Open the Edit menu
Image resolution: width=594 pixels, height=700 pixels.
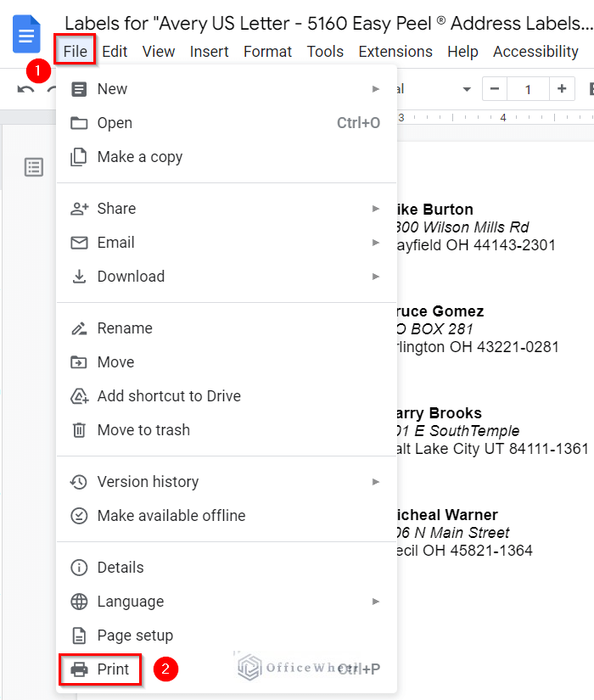tap(115, 52)
